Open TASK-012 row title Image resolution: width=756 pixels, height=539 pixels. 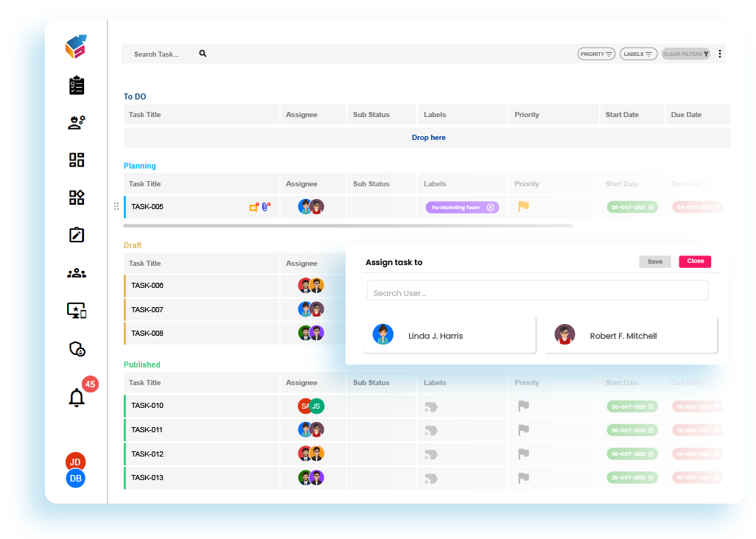pos(147,454)
